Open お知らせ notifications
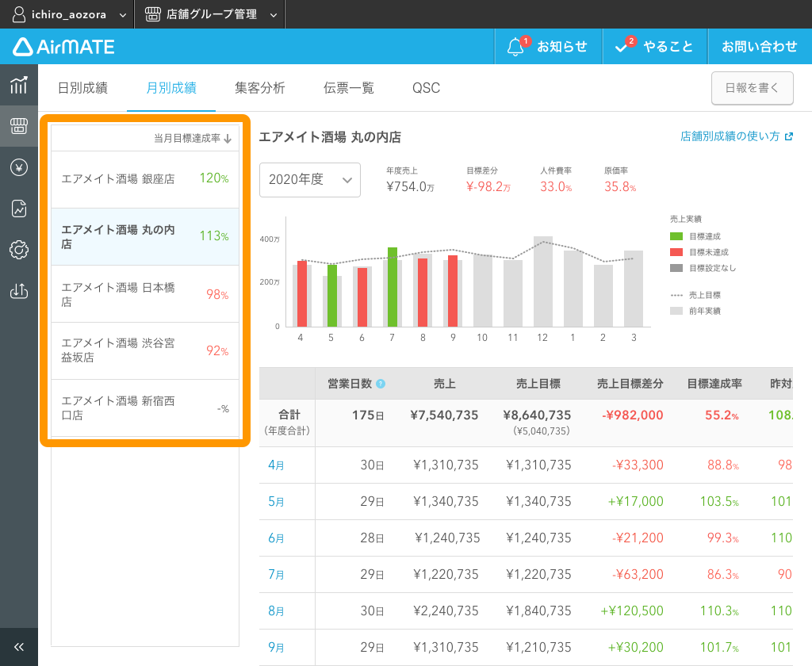Image resolution: width=812 pixels, height=666 pixels. point(549,47)
